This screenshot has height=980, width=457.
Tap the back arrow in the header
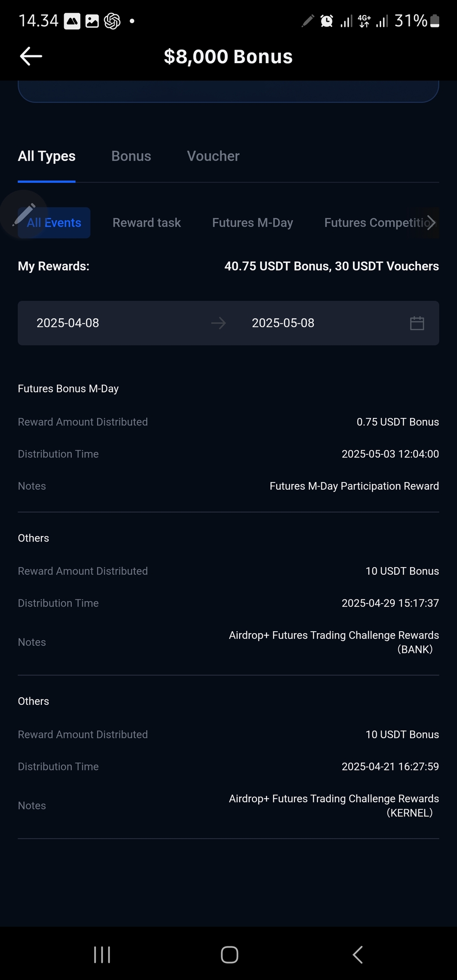31,56
